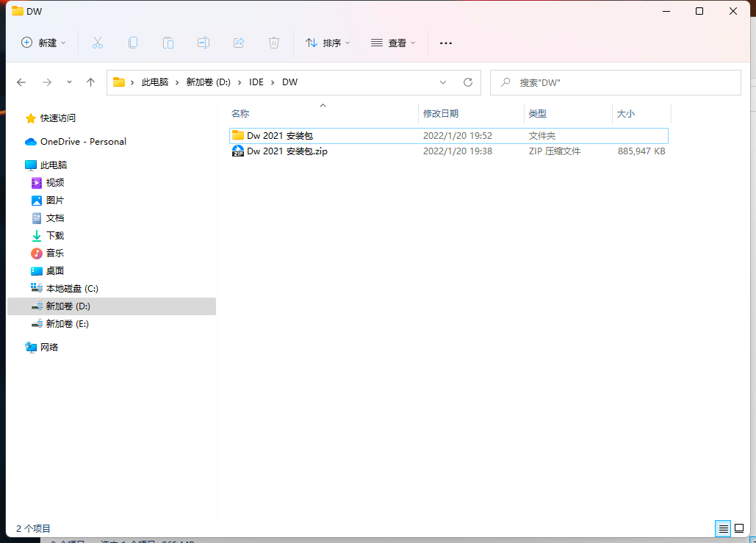
Task: Click the Paste clipboard icon
Action: pyautogui.click(x=168, y=43)
